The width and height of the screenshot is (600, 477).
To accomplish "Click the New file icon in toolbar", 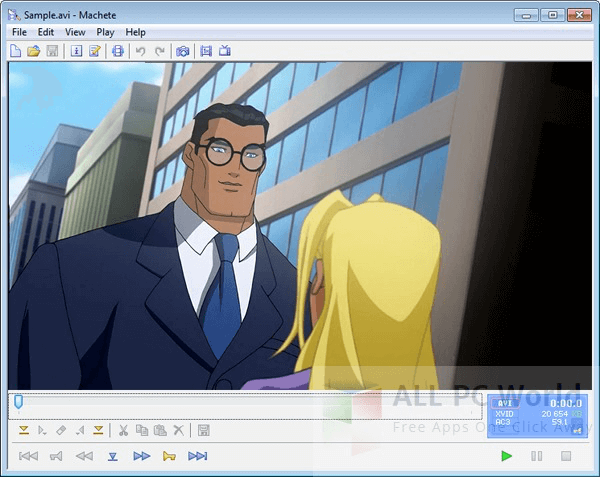I will [16, 51].
